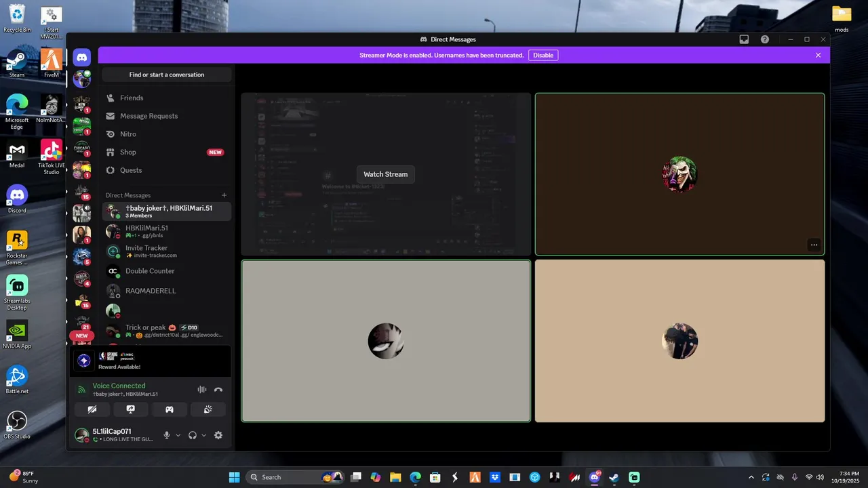Open Quests page
Image resolution: width=868 pixels, height=488 pixels.
tap(167, 170)
